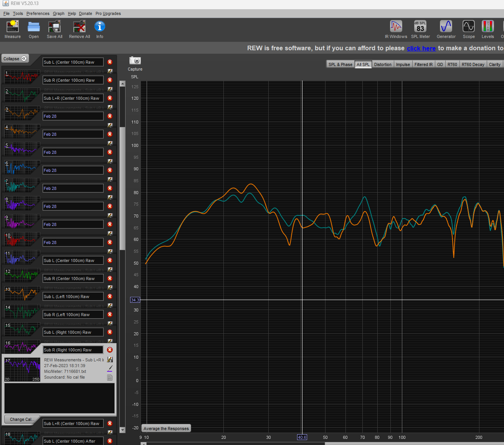Click the notes text area of measurement 17
This screenshot has height=445, width=504.
pos(59,398)
